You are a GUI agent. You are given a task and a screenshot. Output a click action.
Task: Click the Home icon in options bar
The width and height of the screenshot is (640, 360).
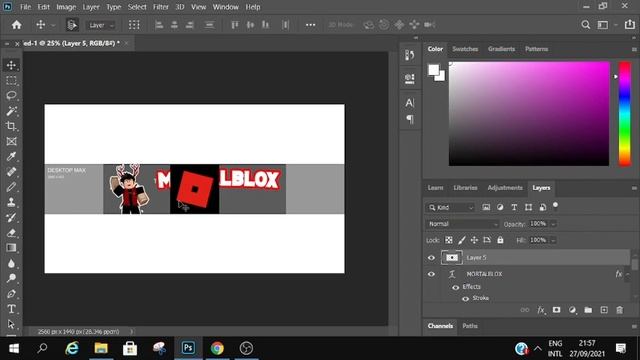click(16, 25)
